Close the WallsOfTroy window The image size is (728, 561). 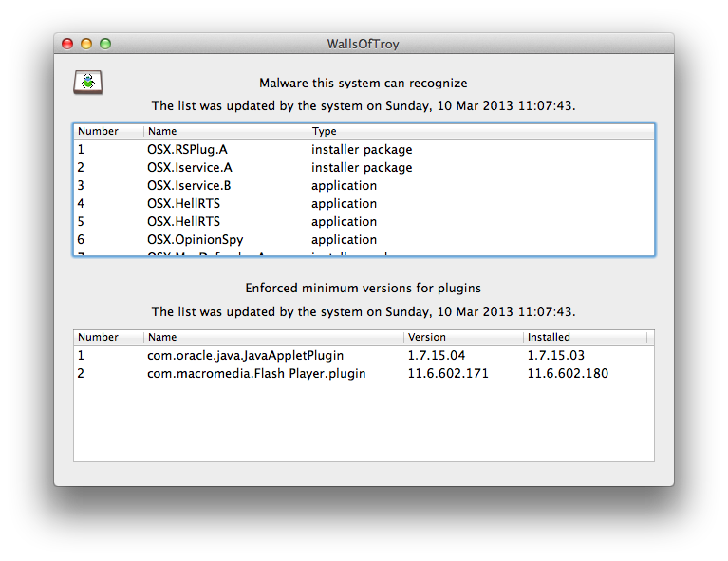pyautogui.click(x=67, y=44)
